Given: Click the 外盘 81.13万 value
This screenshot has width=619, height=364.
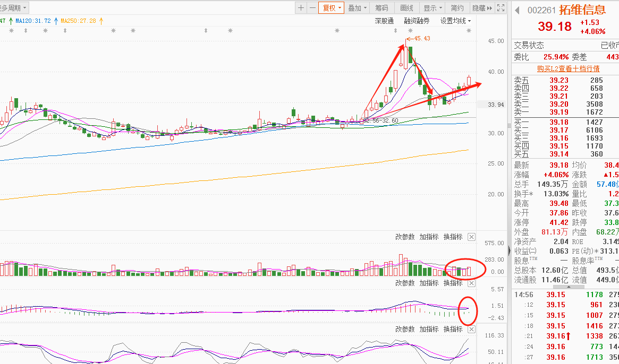Looking at the screenshot, I should click(555, 232).
